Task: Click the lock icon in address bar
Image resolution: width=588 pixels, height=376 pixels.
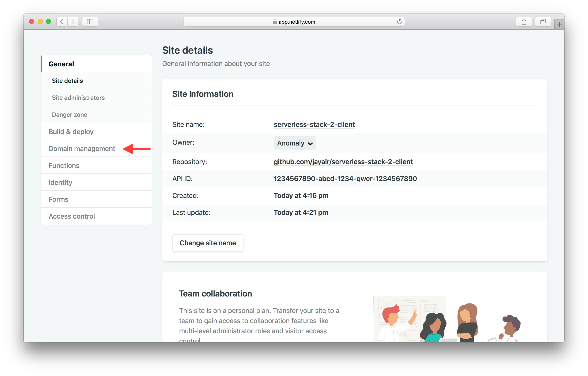Action: point(275,22)
